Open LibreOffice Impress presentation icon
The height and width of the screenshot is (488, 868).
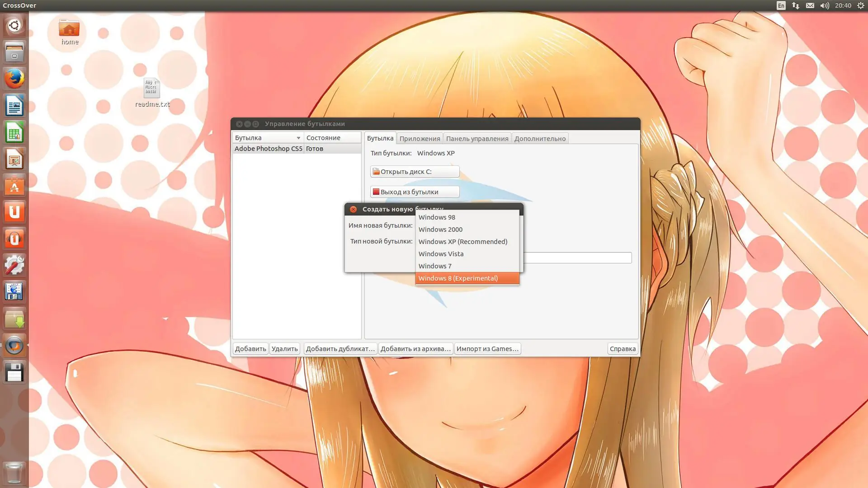pyautogui.click(x=14, y=159)
